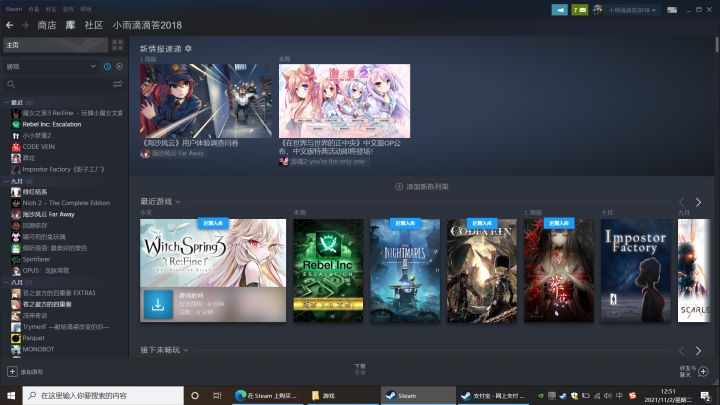The width and height of the screenshot is (720, 405).
Task: Click the CODE VEIN list icon
Action: pyautogui.click(x=16, y=147)
